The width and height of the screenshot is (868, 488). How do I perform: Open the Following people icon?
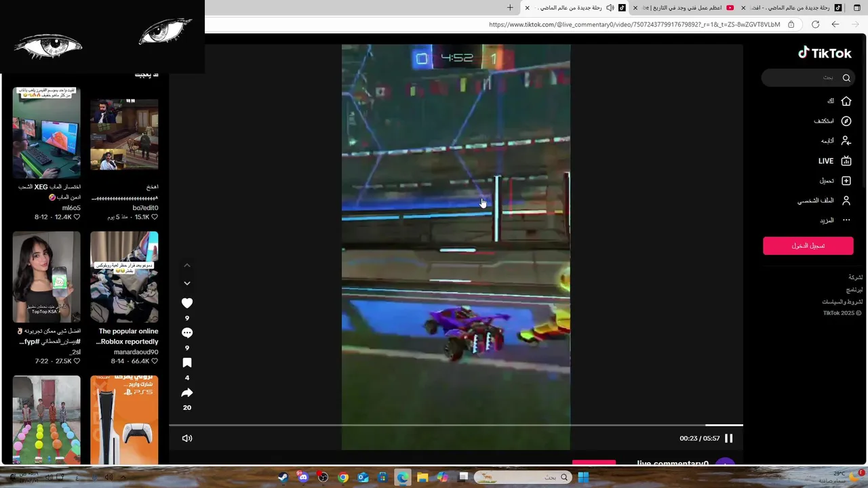coord(846,141)
